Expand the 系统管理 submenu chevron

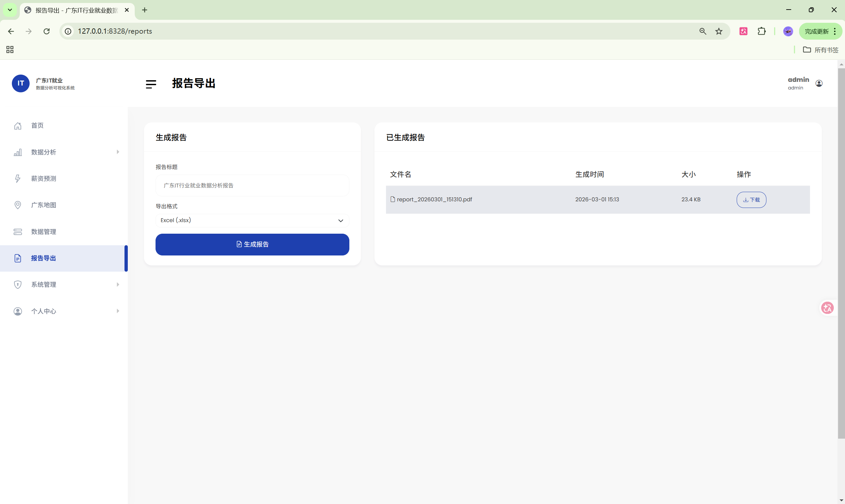[118, 285]
